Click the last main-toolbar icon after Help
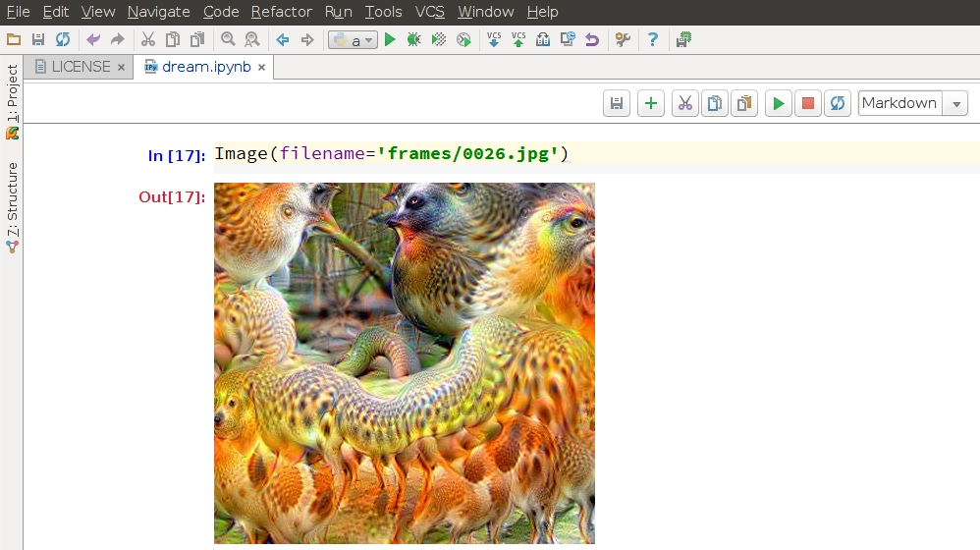980x550 pixels. [x=683, y=40]
